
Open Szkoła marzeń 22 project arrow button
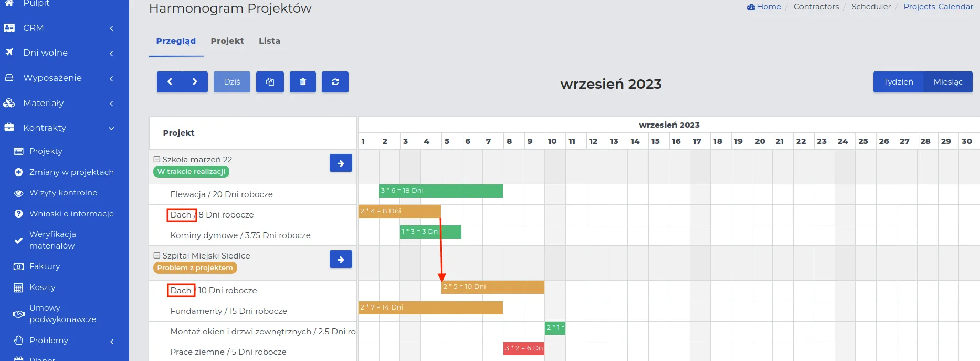pyautogui.click(x=341, y=163)
